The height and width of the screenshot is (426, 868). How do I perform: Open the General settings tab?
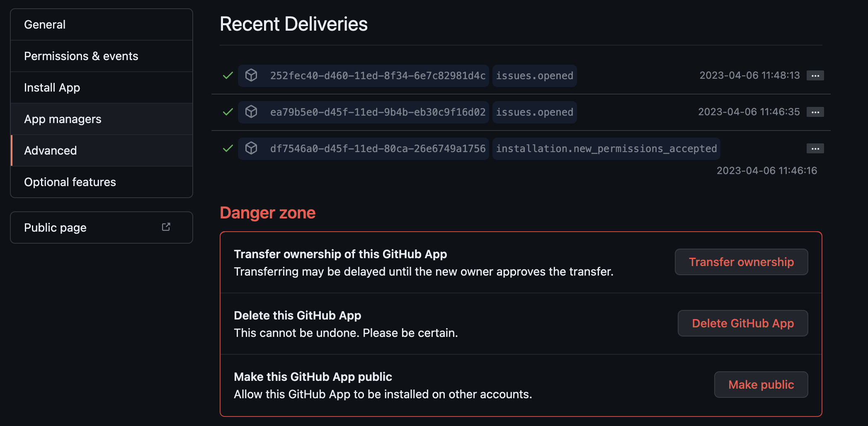coord(102,24)
